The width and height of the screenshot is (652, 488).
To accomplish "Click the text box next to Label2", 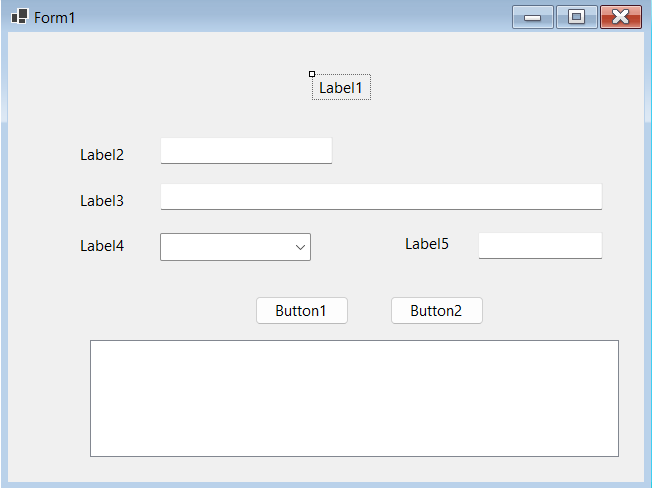I will (246, 150).
